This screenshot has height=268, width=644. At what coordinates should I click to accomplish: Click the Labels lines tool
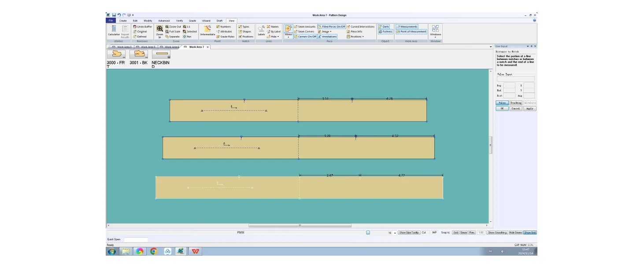(261, 30)
